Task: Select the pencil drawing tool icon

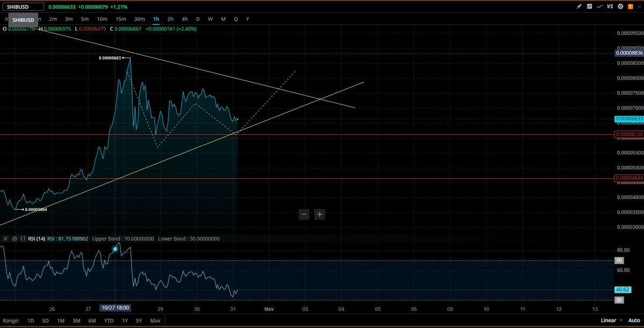Action: tap(579, 7)
